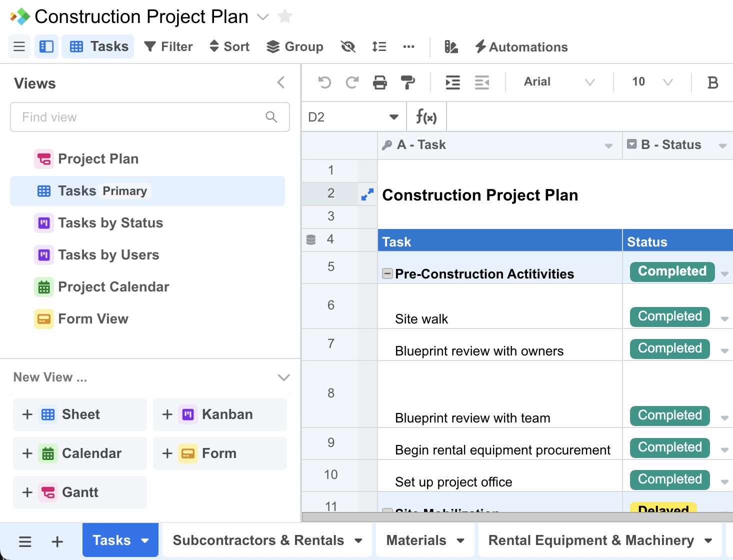The height and width of the screenshot is (560, 733).
Task: Open the all sheets list icon
Action: pyautogui.click(x=25, y=541)
